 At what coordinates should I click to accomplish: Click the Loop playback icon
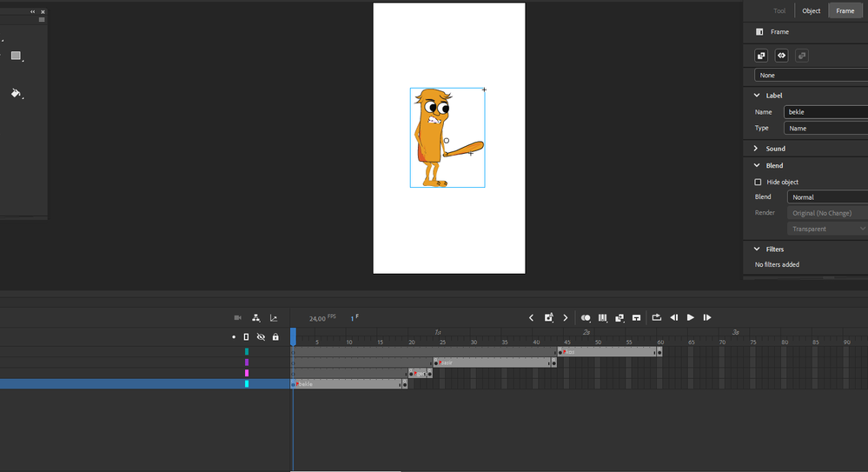pos(656,318)
